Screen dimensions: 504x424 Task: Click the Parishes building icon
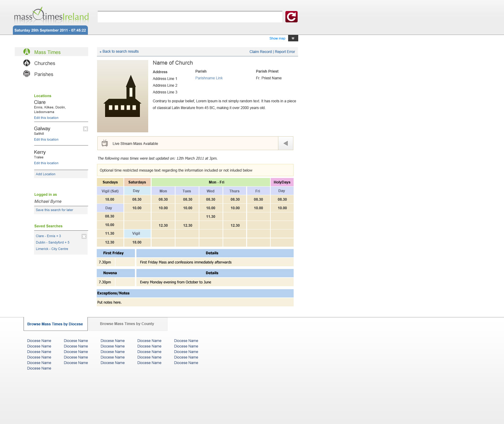(27, 74)
